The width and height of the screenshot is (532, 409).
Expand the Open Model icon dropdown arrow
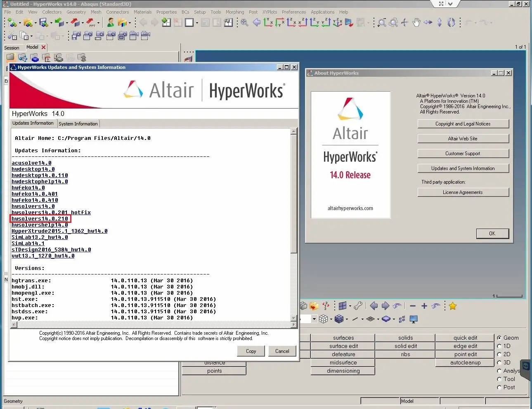tap(35, 23)
